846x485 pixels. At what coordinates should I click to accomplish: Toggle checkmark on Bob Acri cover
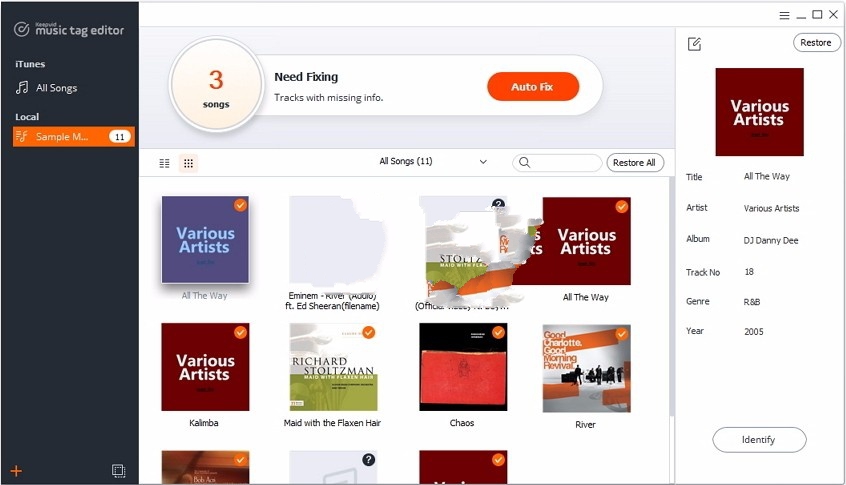240,460
